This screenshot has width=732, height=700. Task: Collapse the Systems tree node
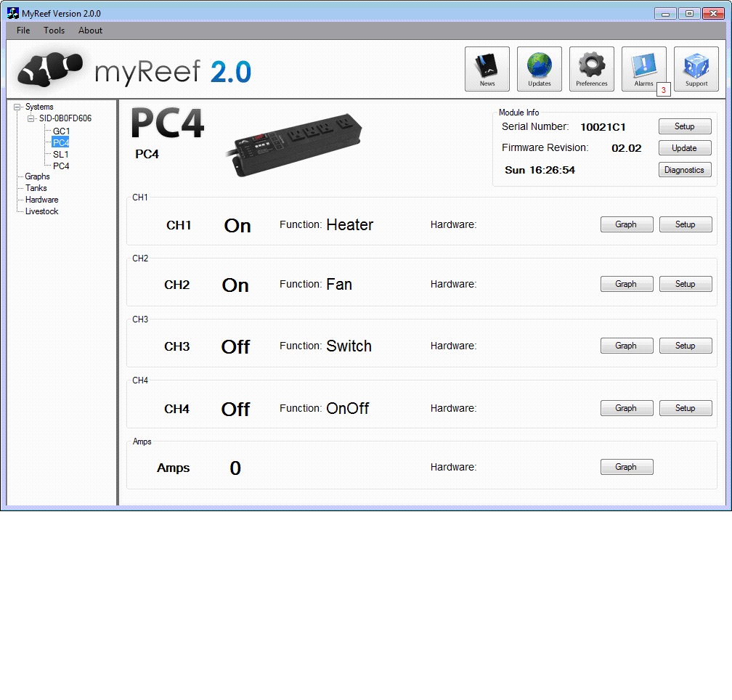click(17, 107)
